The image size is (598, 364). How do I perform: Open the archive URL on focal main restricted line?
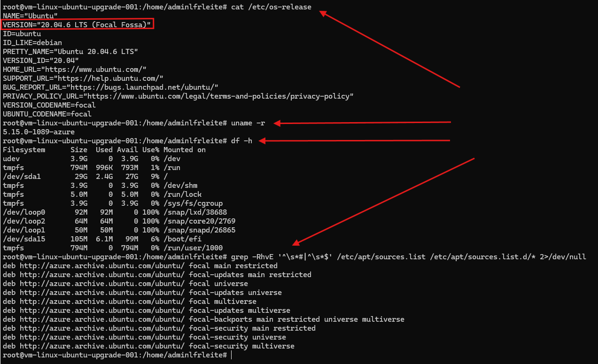pos(102,266)
